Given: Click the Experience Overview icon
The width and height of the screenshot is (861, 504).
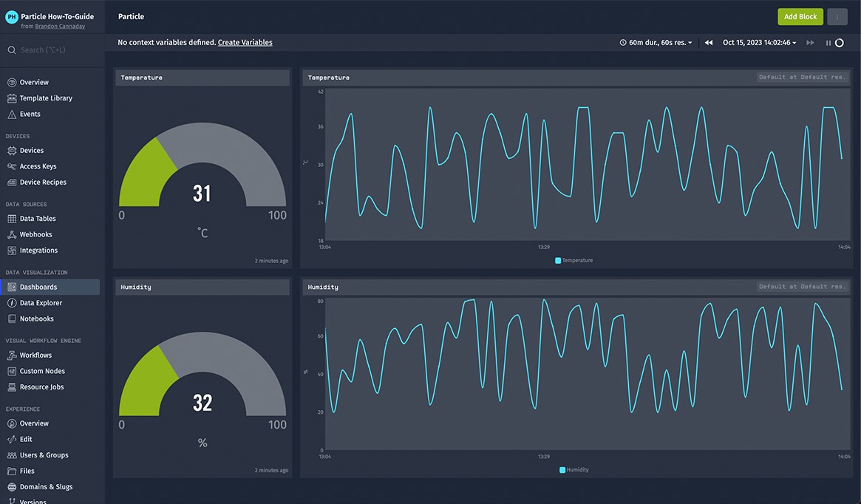Looking at the screenshot, I should (12, 423).
